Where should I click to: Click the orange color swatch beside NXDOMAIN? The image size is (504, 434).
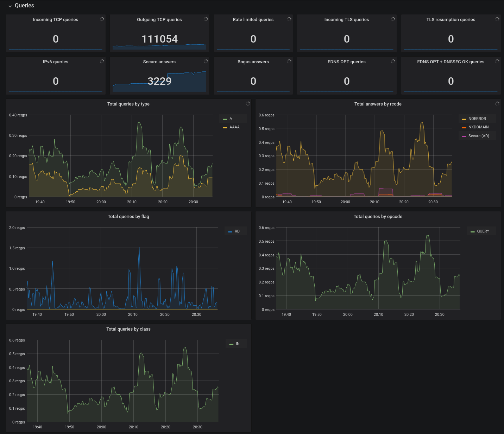[x=464, y=128]
